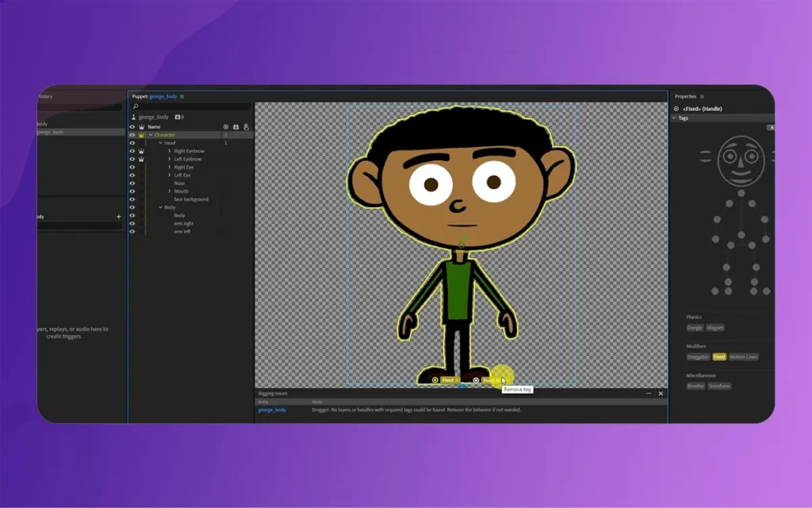Screen dimensions: 812x508
Task: Click the puppet panel search icon
Action: coord(136,106)
